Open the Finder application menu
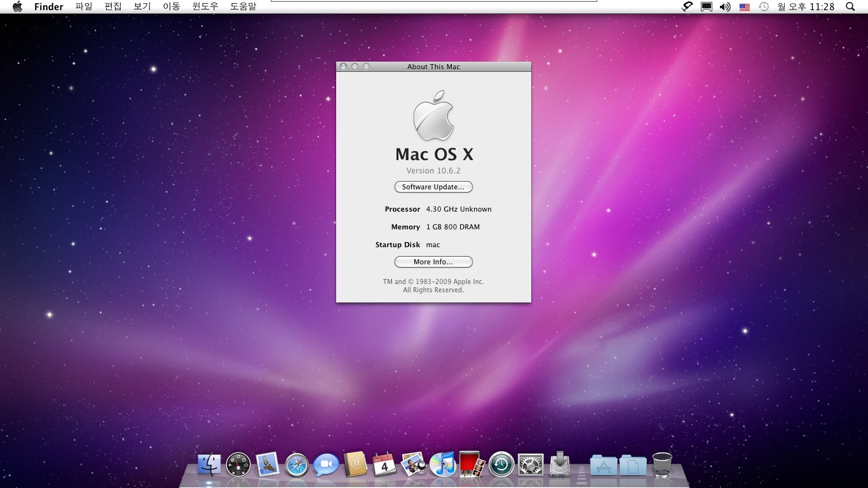 click(49, 6)
